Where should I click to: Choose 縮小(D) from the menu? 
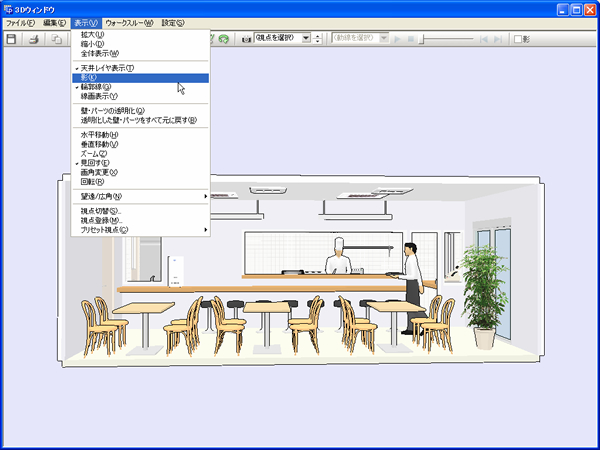click(x=140, y=44)
